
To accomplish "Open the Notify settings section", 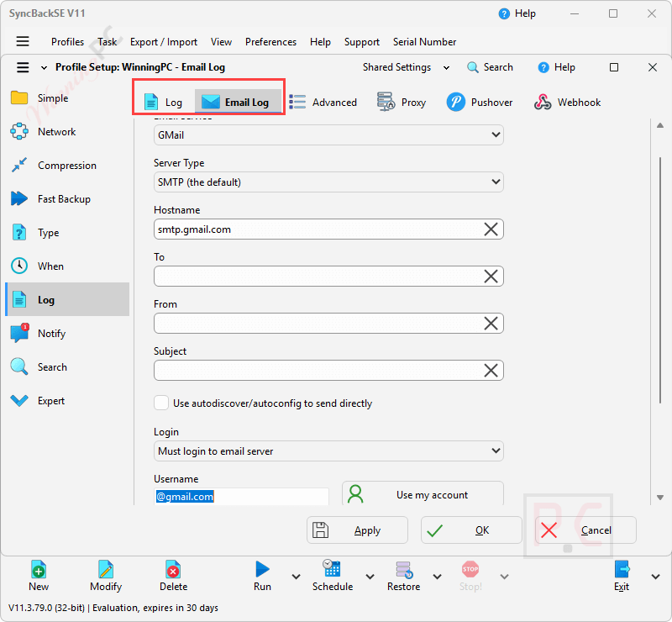I will click(67, 334).
